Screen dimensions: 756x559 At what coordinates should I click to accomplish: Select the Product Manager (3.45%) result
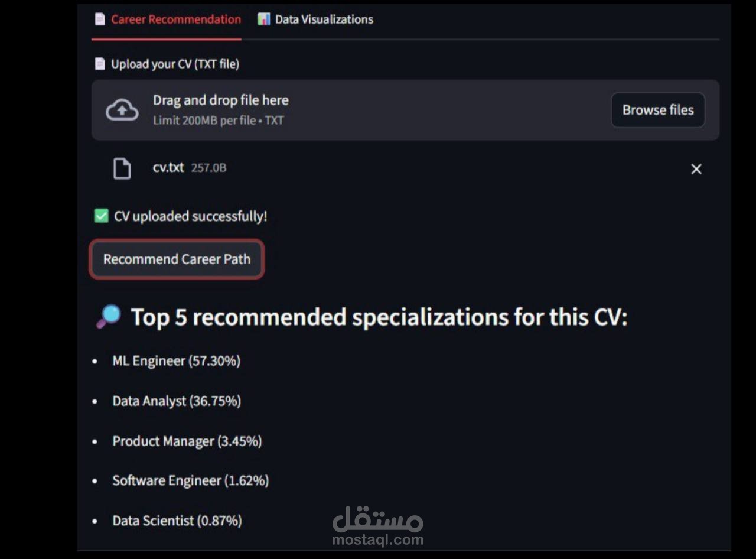(187, 441)
